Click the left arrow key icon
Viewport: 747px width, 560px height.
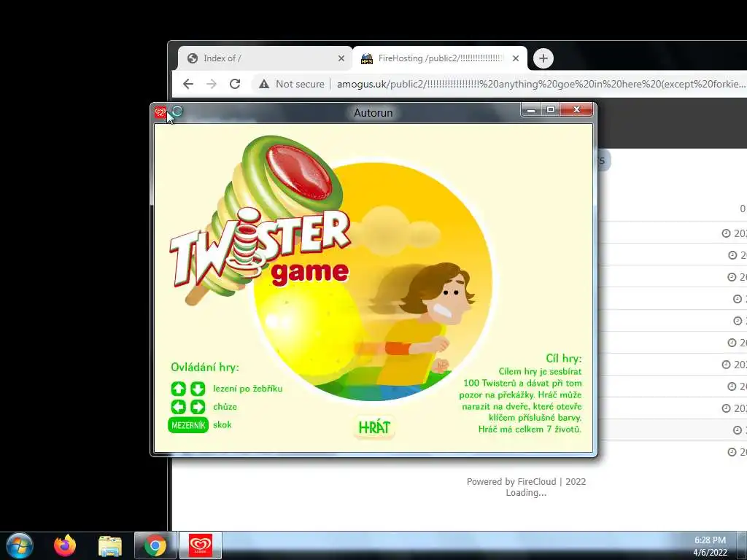tap(179, 407)
